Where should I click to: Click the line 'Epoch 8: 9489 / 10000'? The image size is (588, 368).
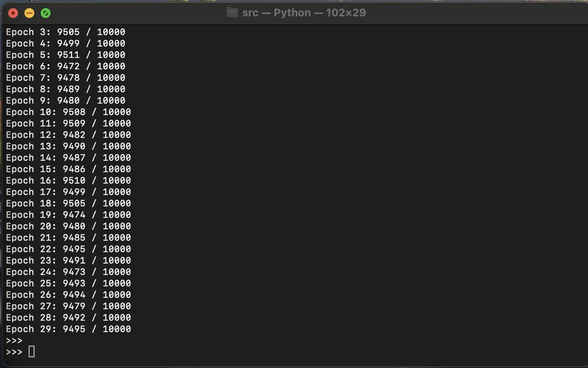[x=66, y=89]
